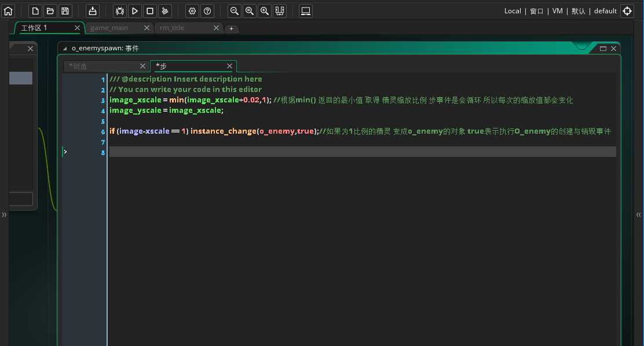Place cursor on empty code line 8
Screen dimensions: 644x346
(363, 152)
